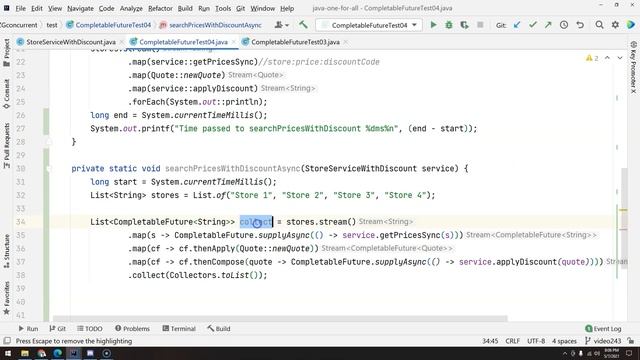The width and height of the screenshot is (640, 360).
Task: Run with Coverage icon in toolbar
Action: [464, 25]
